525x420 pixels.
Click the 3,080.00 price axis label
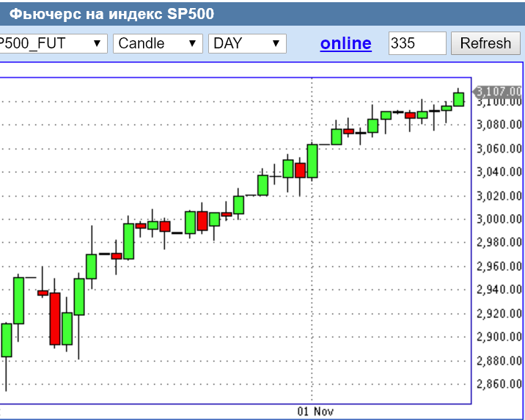tap(499, 125)
